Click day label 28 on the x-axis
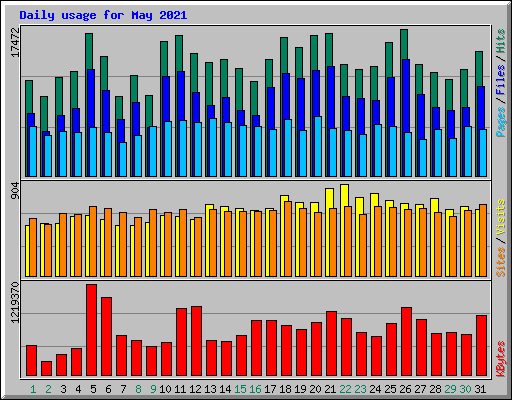512x400 pixels. click(x=435, y=389)
